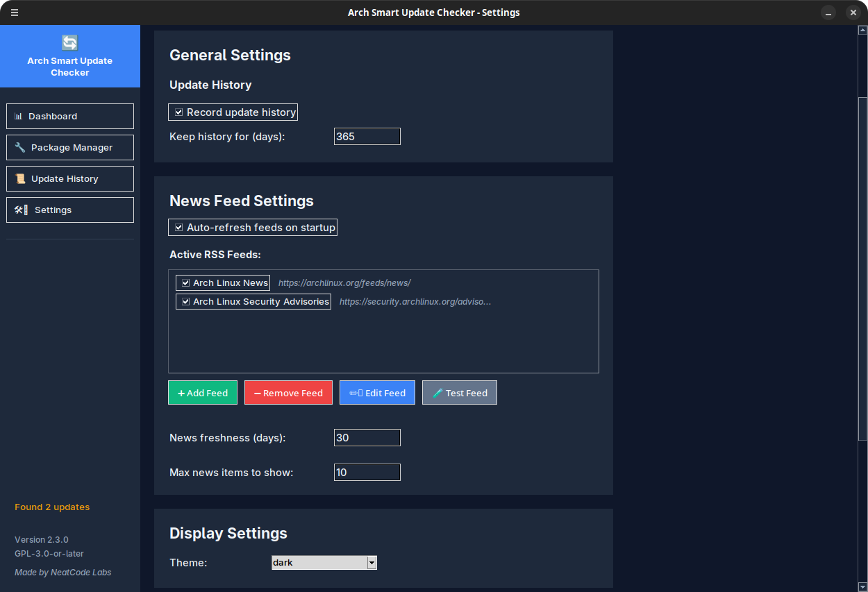The width and height of the screenshot is (868, 592).
Task: Focus the Keep history for days field
Action: coord(367,137)
